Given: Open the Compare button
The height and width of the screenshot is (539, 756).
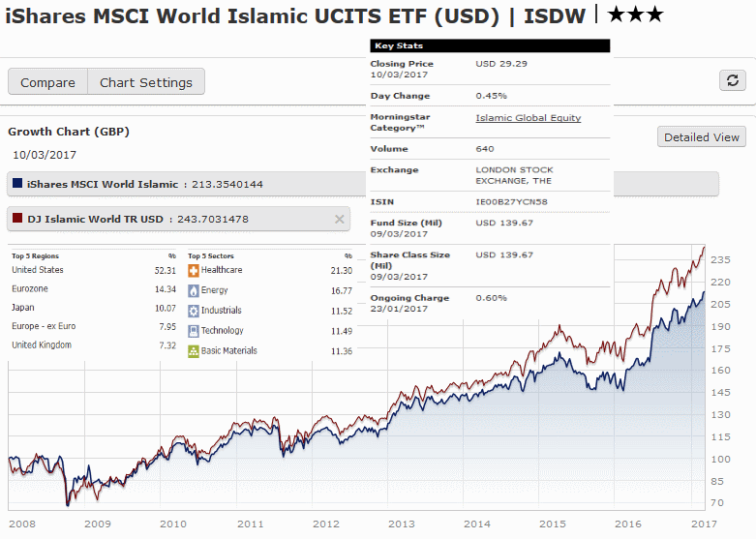Looking at the screenshot, I should 47,82.
